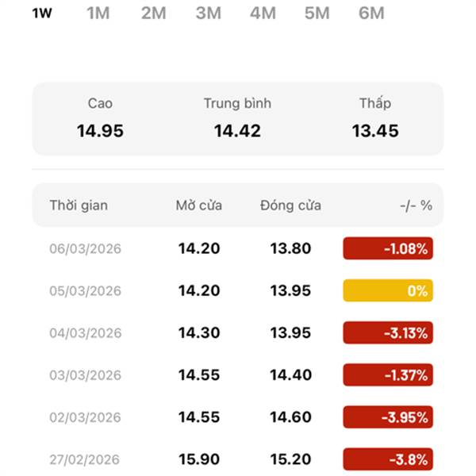The image size is (476, 476).
Task: Click the red -1.08% change badge
Action: (x=388, y=248)
